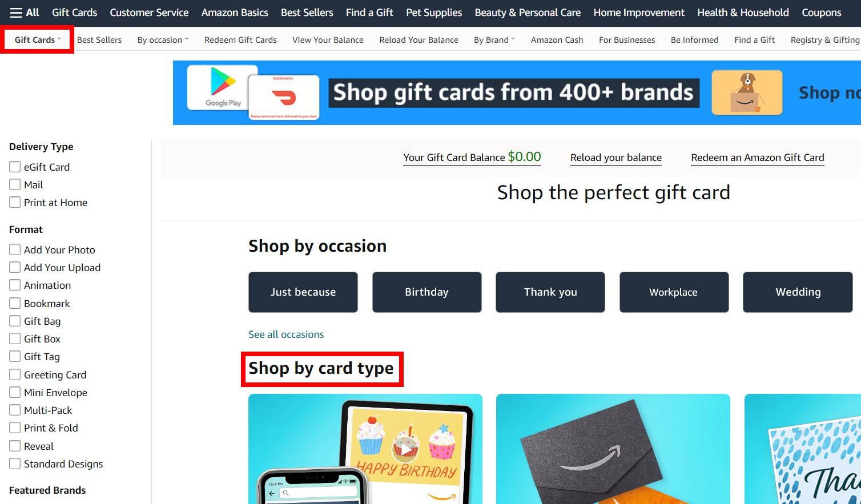Open the All hamburger menu
The image size is (861, 504).
[25, 13]
